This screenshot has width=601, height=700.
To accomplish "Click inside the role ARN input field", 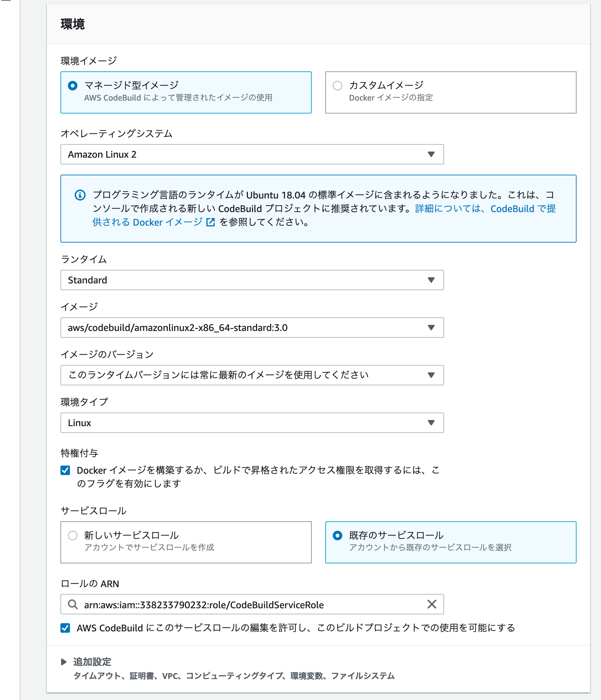I will (238, 605).
